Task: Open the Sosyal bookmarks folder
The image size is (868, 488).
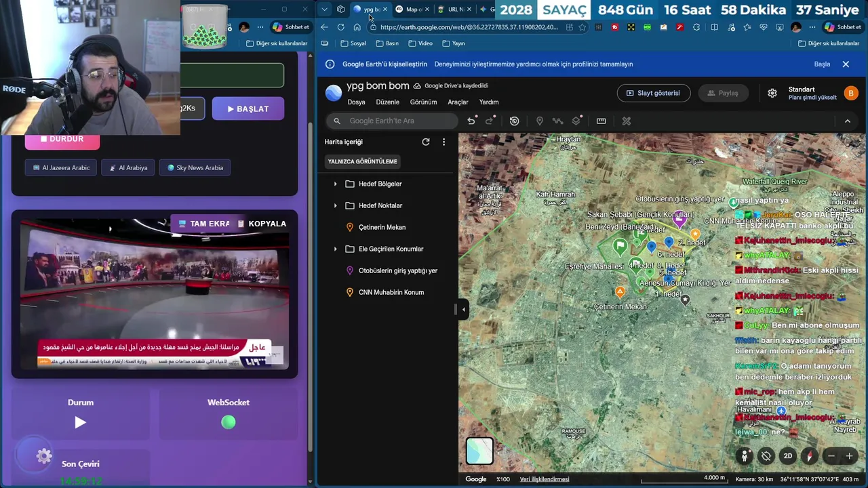Action: coord(353,43)
